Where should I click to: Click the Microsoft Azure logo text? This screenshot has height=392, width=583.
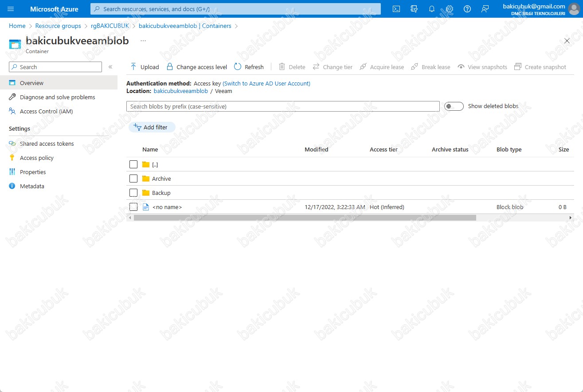tap(54, 9)
